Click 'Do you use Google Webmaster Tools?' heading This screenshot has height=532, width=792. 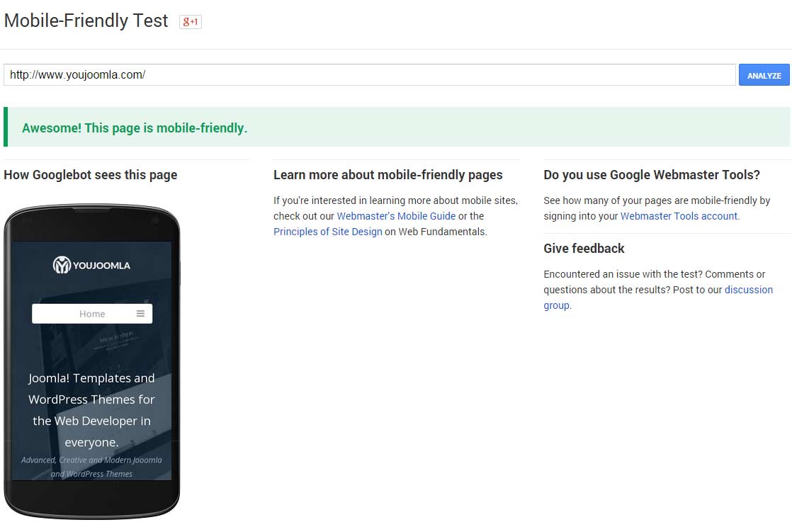652,175
